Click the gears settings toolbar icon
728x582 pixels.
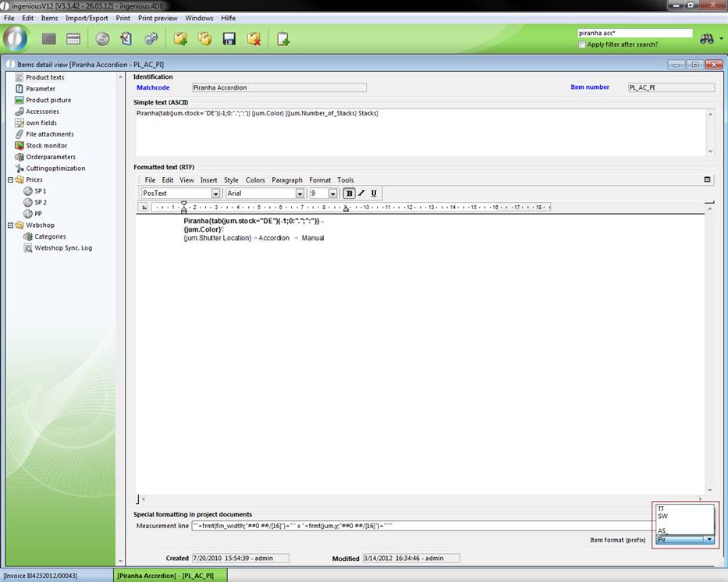tap(151, 38)
